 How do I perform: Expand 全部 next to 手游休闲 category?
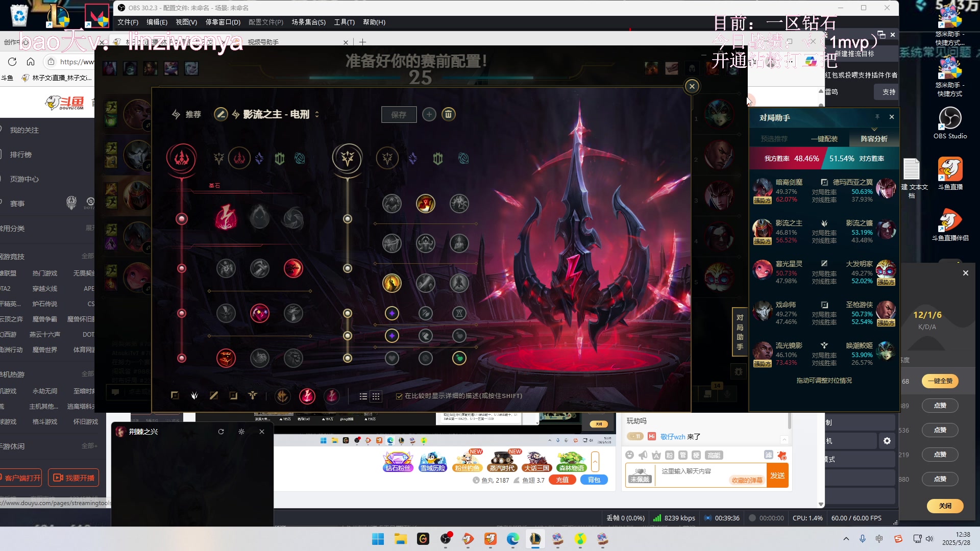pos(89,446)
